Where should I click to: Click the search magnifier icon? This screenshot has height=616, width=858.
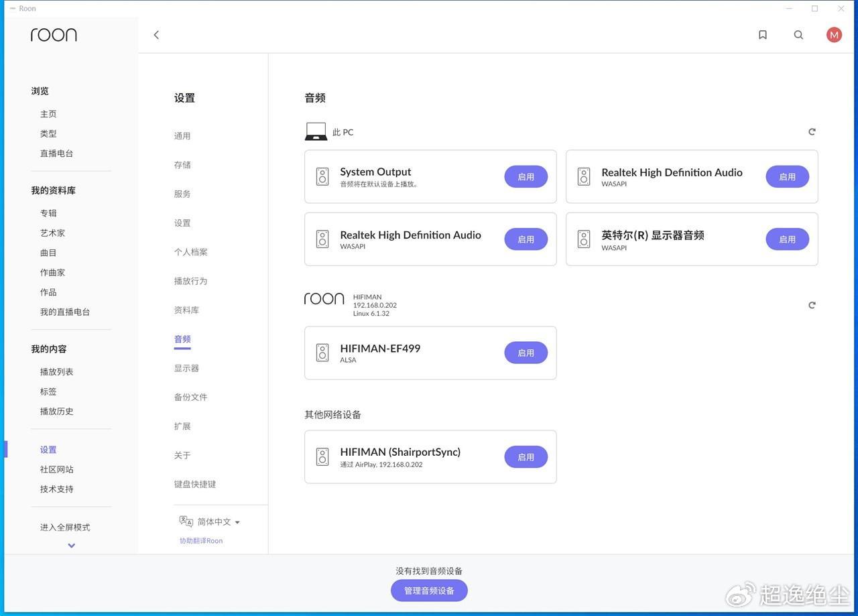point(798,35)
